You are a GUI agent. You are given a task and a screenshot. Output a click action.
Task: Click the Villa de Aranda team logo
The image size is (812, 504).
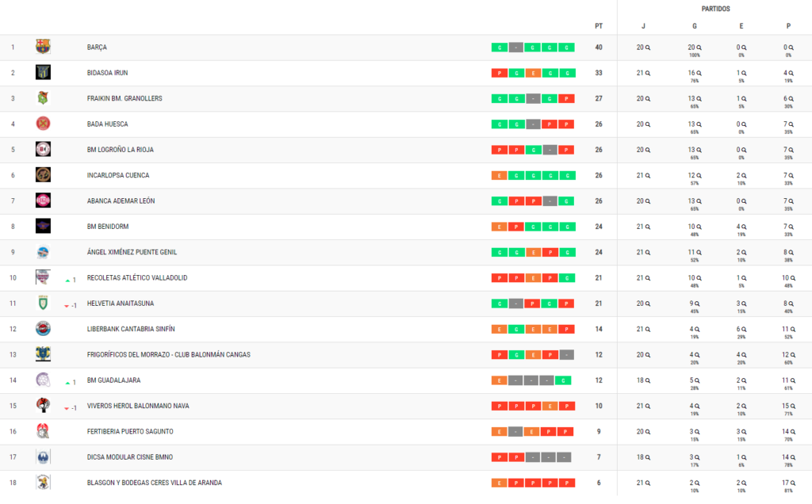(43, 482)
